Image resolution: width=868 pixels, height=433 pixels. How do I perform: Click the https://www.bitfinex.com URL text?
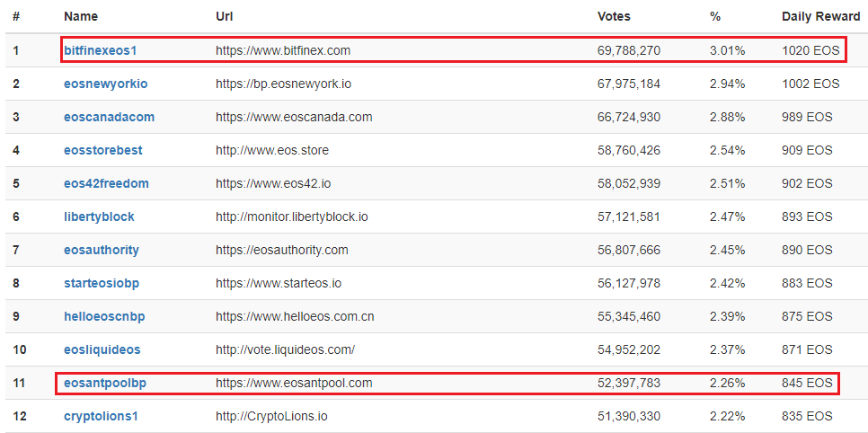283,50
